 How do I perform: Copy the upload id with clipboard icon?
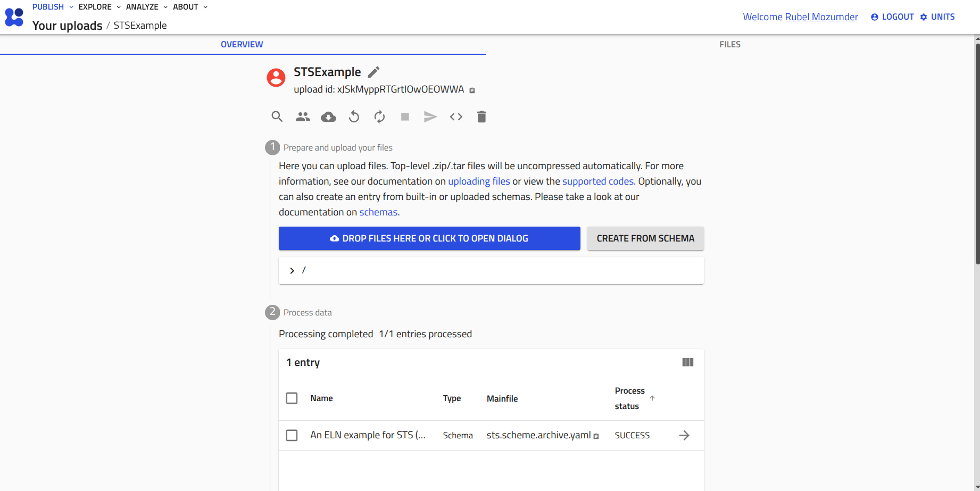(472, 90)
